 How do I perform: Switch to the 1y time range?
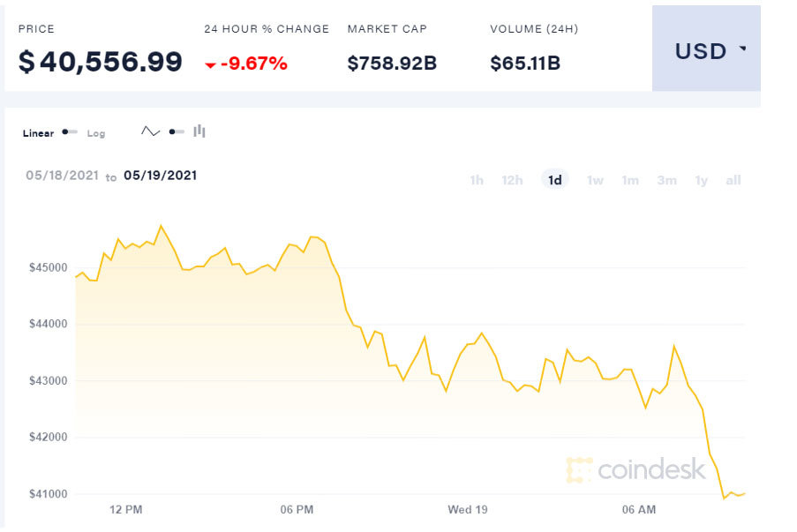[701, 181]
